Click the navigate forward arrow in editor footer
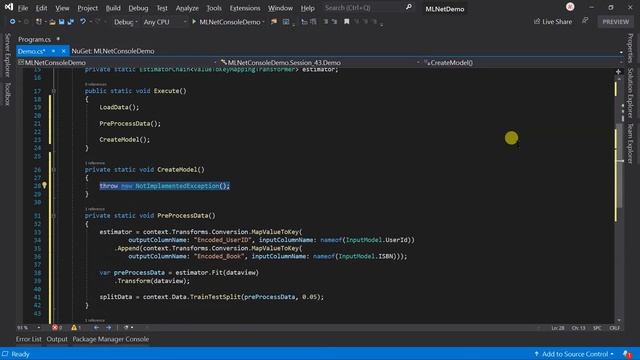The width and height of the screenshot is (640, 360). [109, 327]
